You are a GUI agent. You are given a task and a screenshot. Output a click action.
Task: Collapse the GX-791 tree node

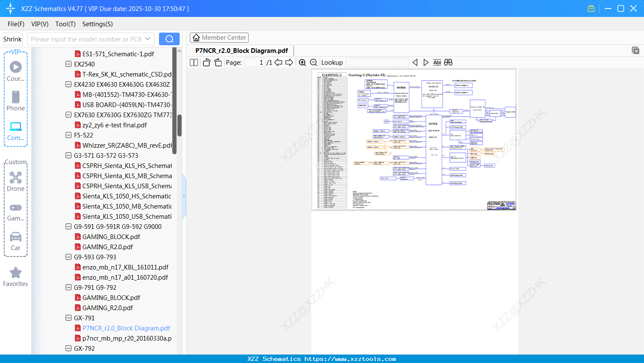[x=69, y=318]
